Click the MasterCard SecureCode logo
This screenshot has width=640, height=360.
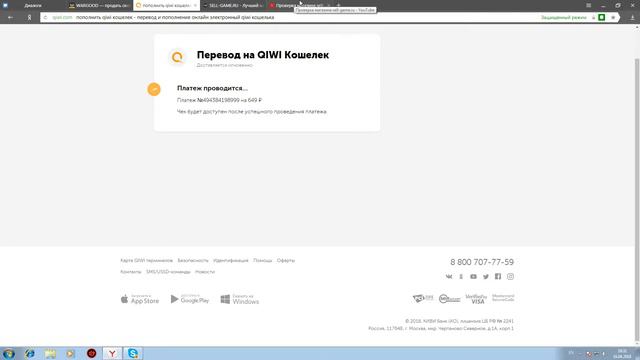(x=503, y=298)
